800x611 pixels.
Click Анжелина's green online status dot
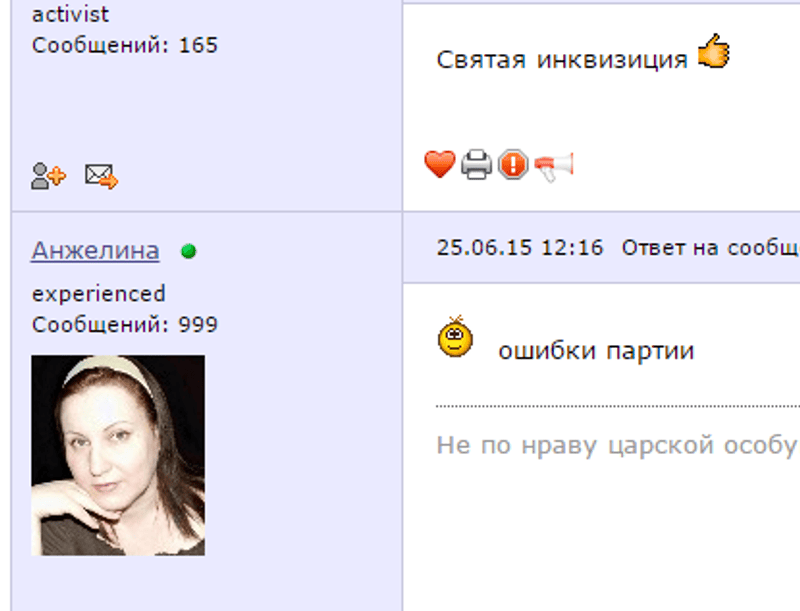click(188, 251)
